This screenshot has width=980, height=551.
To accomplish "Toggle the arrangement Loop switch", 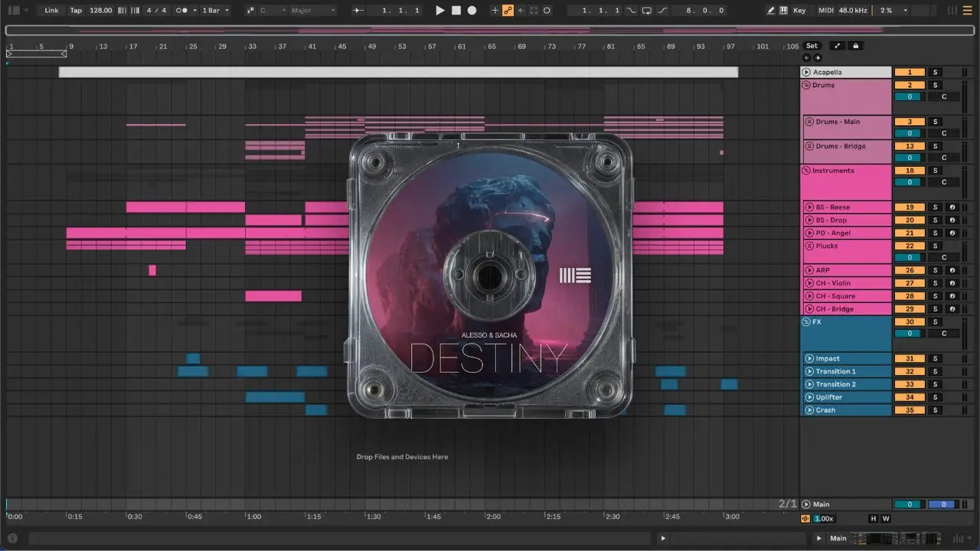I will click(647, 11).
